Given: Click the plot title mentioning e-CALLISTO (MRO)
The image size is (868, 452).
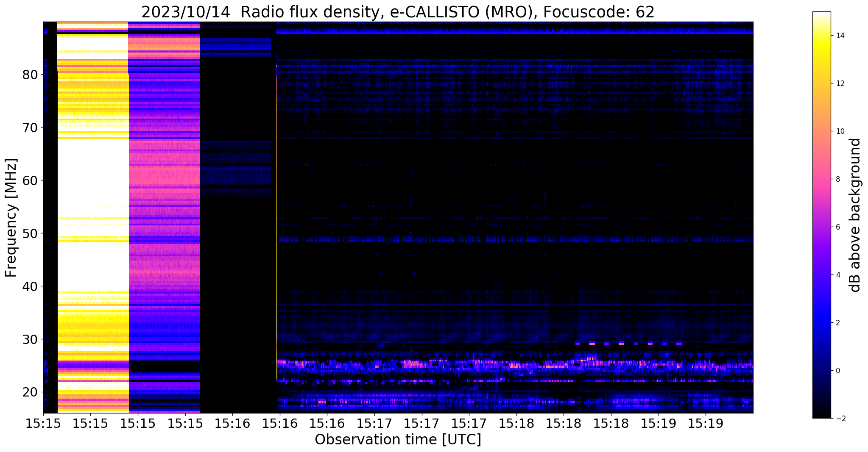Looking at the screenshot, I should 398,12.
